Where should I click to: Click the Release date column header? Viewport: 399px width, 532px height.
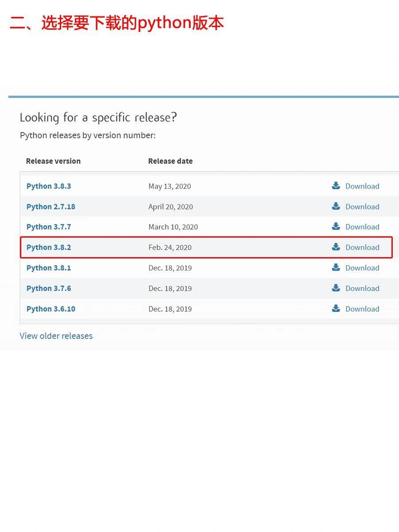point(170,161)
